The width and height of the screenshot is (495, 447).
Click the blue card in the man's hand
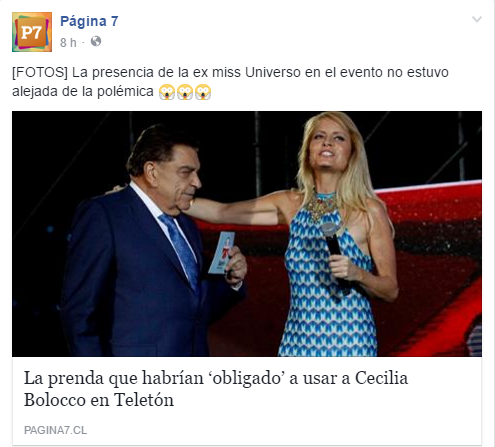pos(221,253)
